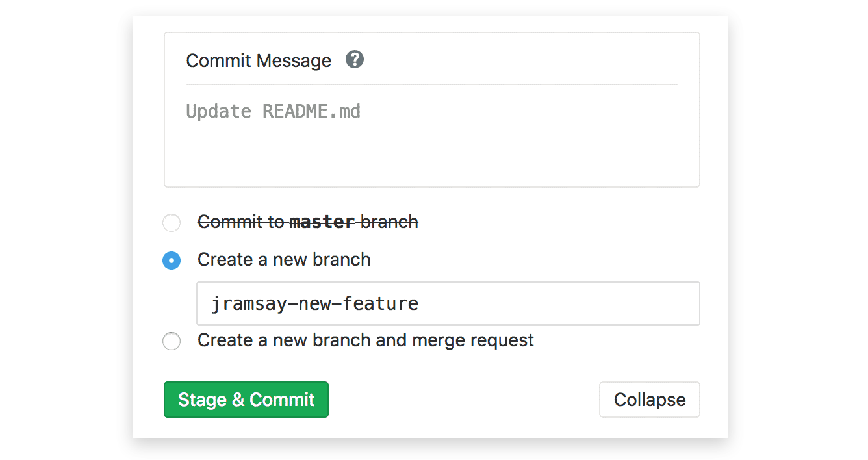The image size is (868, 460).
Task: Click the strikethrough 'Commit to master branch' label
Action: pyautogui.click(x=307, y=222)
